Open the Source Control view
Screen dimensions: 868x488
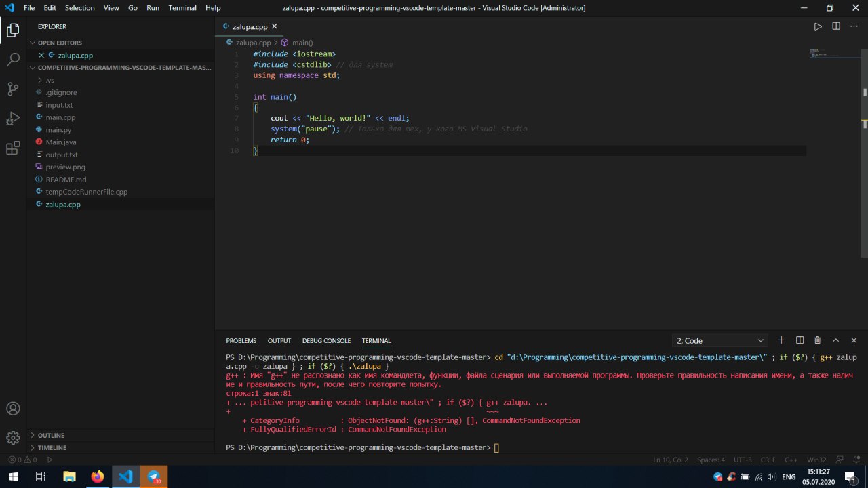(13, 89)
